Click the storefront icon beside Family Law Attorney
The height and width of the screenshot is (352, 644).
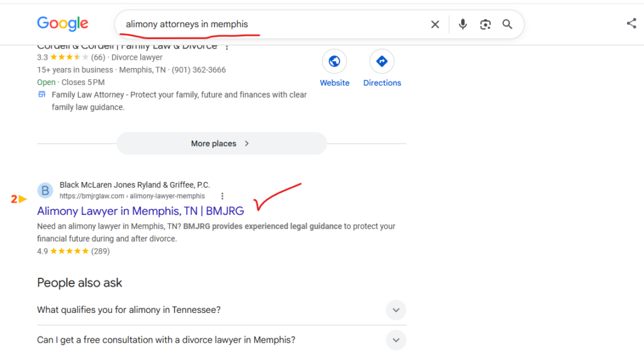coord(42,94)
